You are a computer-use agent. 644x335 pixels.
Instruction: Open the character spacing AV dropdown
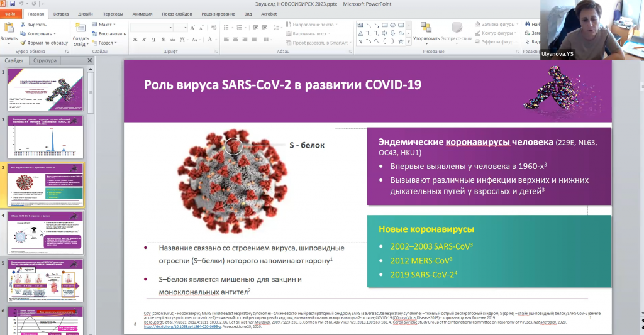pos(184,40)
